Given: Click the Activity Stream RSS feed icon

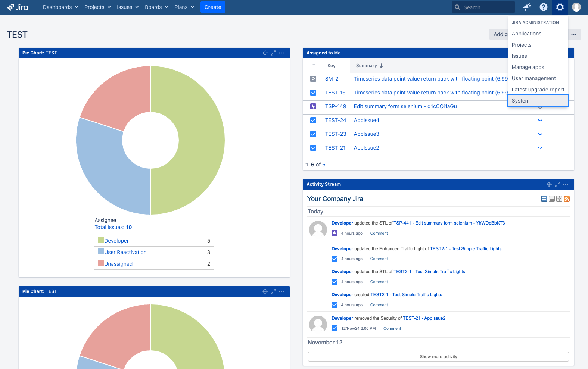Looking at the screenshot, I should click(567, 199).
